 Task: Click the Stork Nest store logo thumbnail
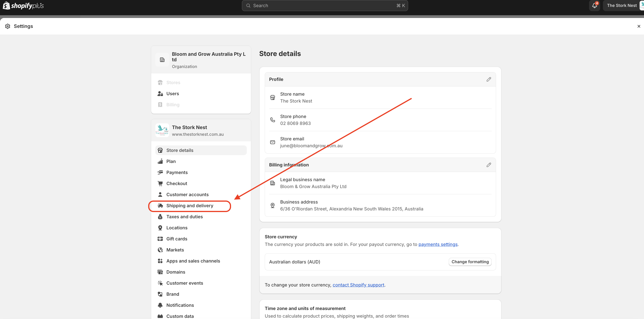[162, 130]
